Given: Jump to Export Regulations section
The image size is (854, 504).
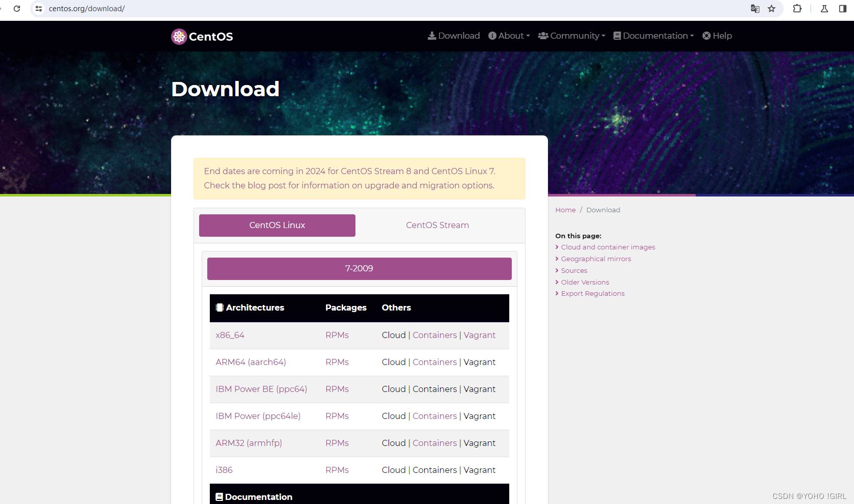Looking at the screenshot, I should (593, 293).
